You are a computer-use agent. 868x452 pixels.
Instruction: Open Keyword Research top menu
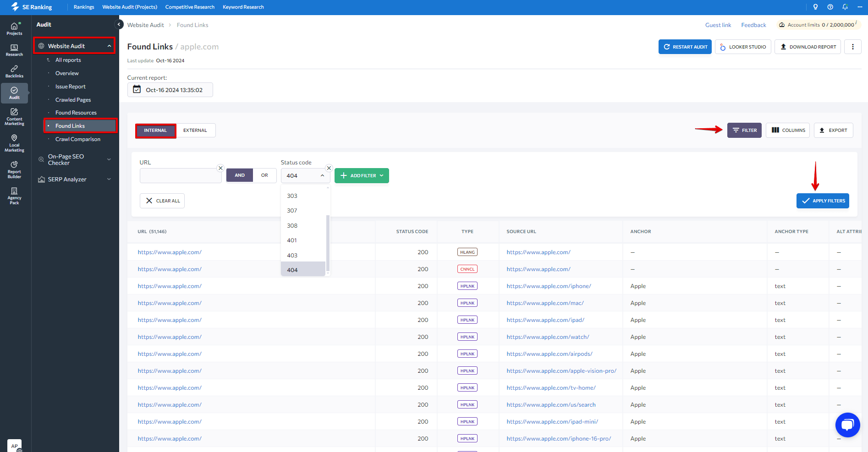[x=243, y=7]
